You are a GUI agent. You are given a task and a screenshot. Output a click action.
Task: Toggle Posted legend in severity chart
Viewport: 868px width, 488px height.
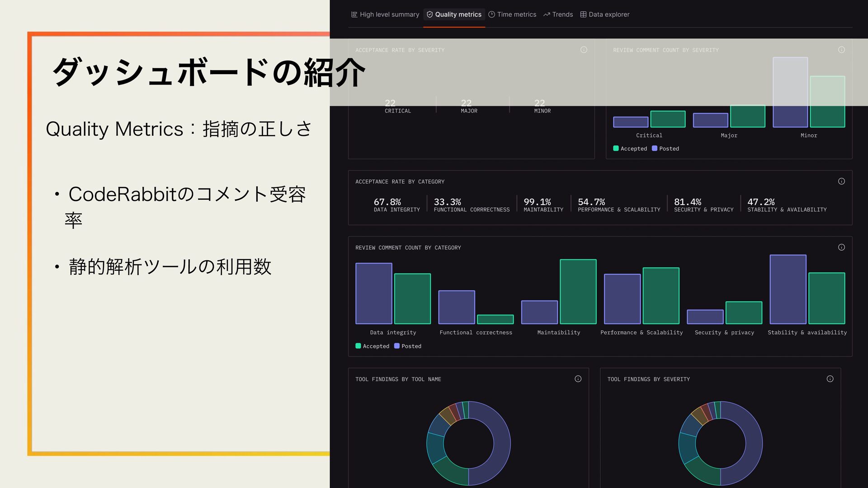665,149
